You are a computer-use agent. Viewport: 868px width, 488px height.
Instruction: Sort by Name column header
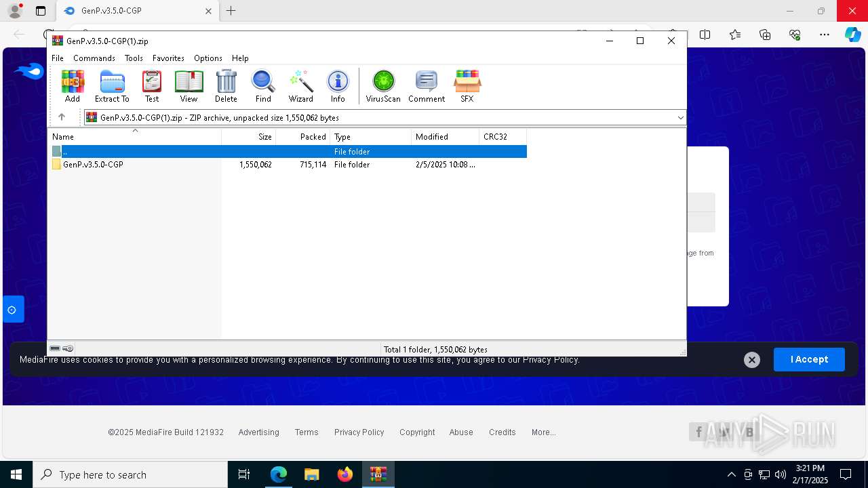click(x=134, y=137)
